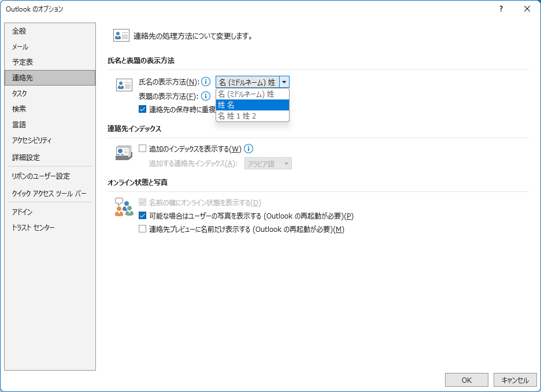This screenshot has height=392, width=541.
Task: Open the アドイン category
Action: (x=50, y=212)
